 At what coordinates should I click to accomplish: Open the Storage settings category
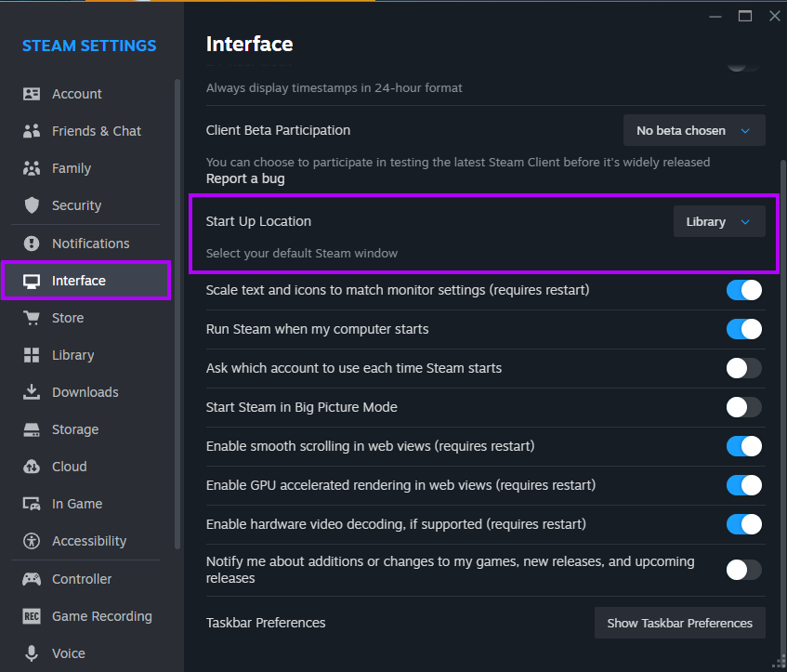pos(85,429)
